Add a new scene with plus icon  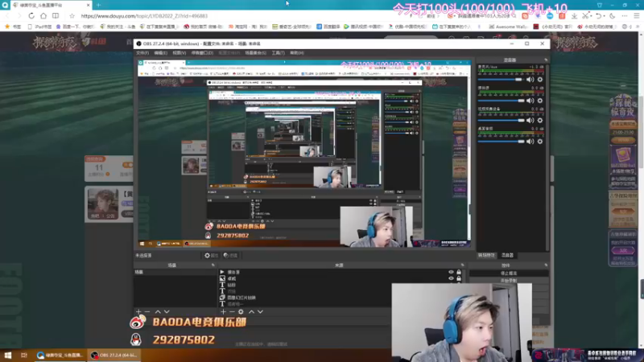[x=138, y=312]
